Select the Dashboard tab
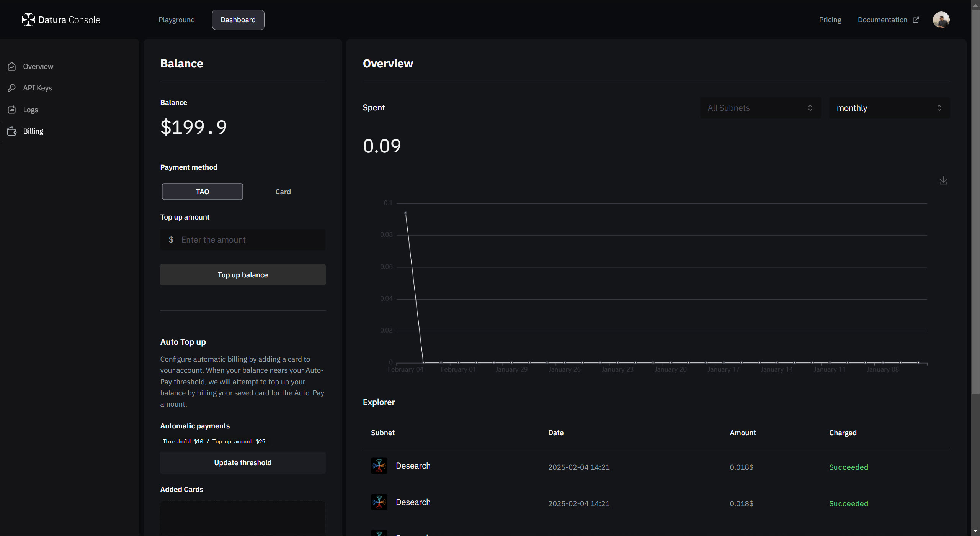The height and width of the screenshot is (536, 980). click(x=238, y=20)
